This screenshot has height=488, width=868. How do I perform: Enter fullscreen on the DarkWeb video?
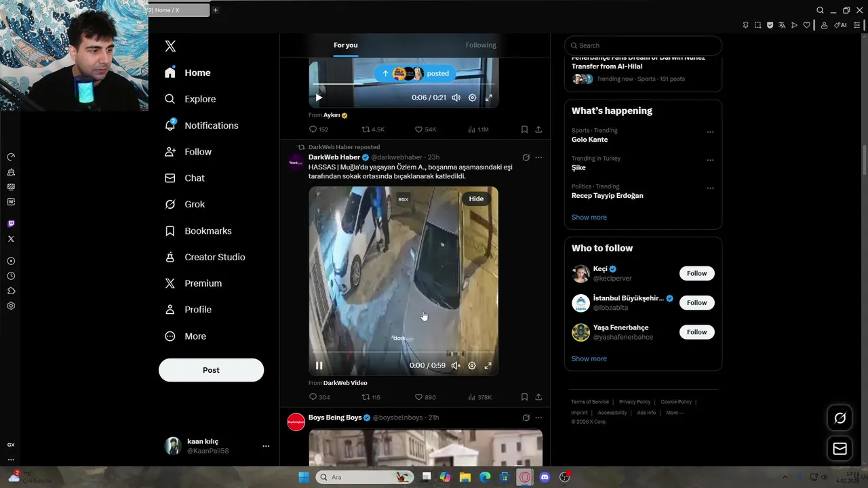(488, 365)
